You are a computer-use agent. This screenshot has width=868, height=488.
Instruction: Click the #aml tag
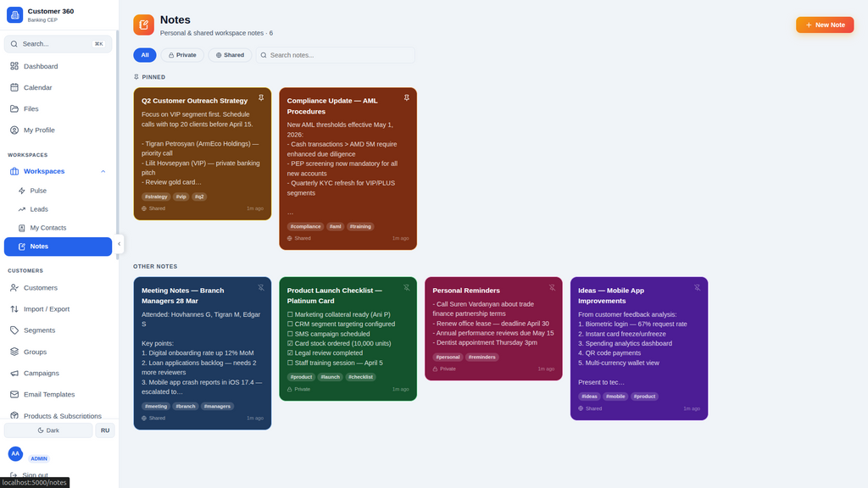pyautogui.click(x=336, y=227)
